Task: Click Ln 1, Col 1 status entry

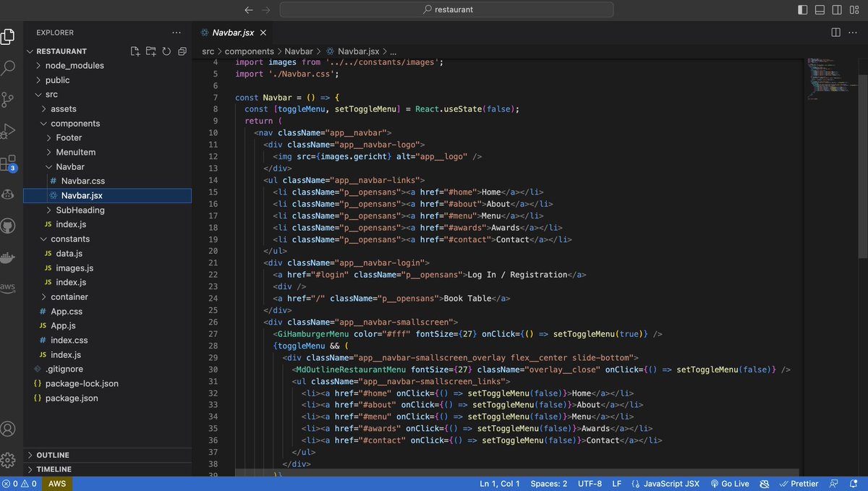Action: pos(500,484)
